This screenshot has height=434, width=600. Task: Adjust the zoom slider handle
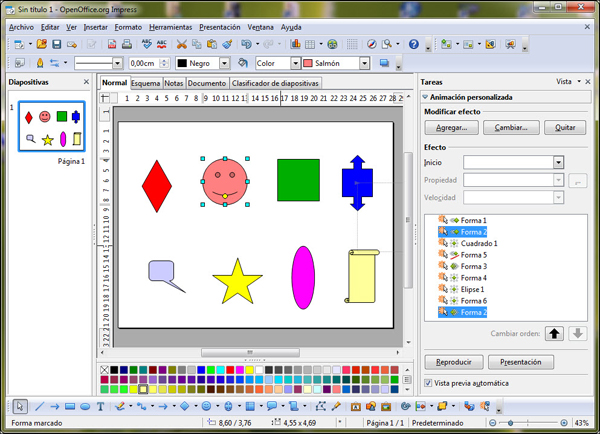pos(510,423)
